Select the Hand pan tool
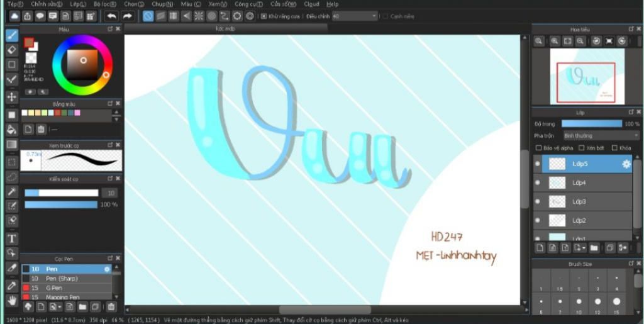Viewport: 644px width, 324px height. [x=12, y=301]
